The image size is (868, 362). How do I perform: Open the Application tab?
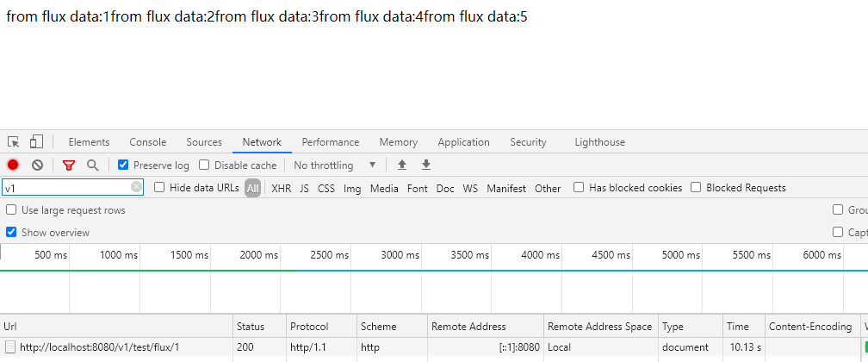(x=463, y=142)
